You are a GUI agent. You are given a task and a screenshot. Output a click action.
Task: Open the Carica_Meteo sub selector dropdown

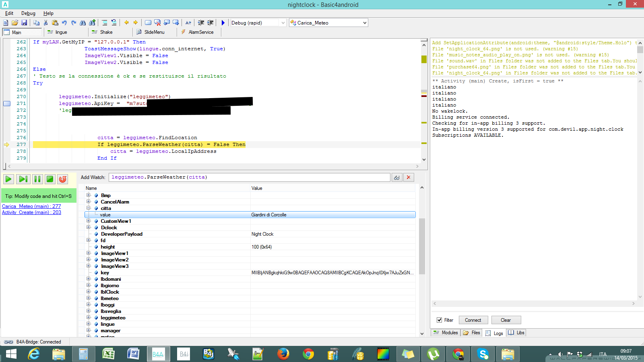(x=365, y=23)
